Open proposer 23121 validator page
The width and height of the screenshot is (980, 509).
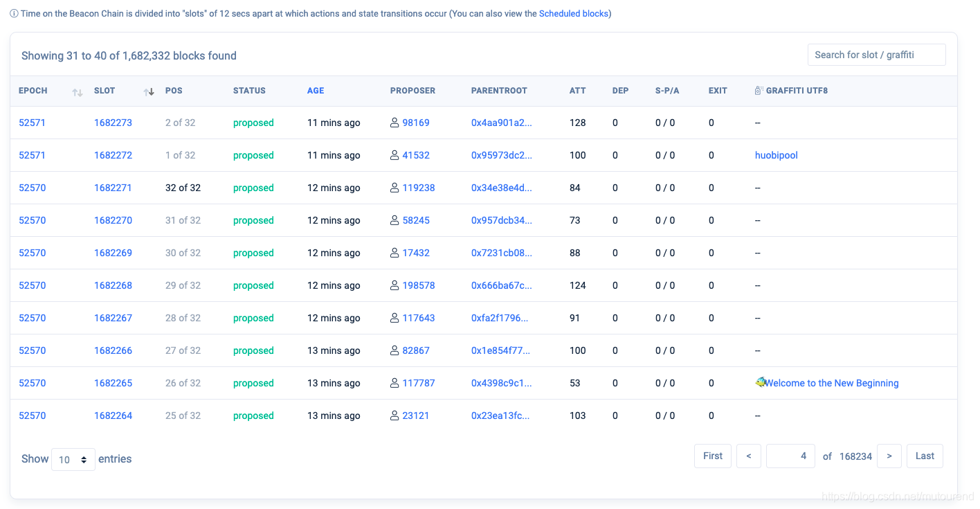pos(416,416)
